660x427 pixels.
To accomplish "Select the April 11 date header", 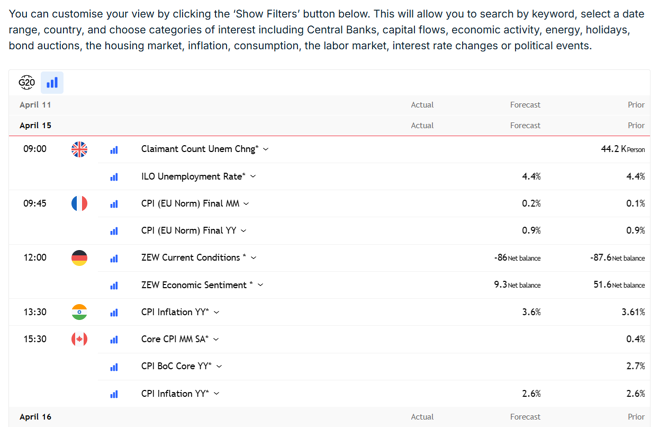I will 35,105.
